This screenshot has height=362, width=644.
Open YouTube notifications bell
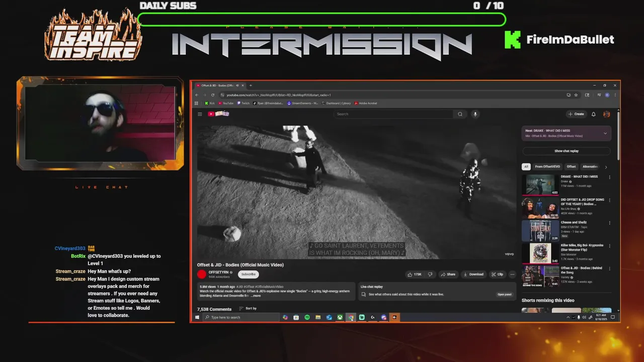(x=594, y=114)
